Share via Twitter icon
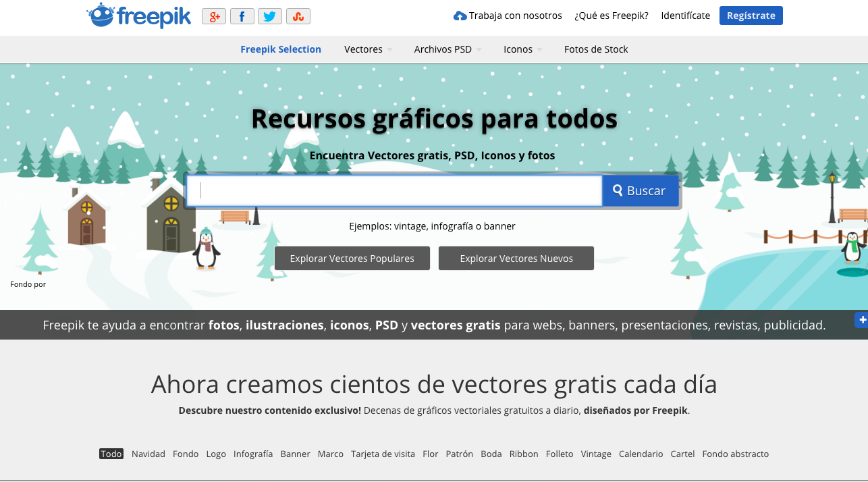Image resolution: width=868 pixels, height=482 pixels. point(270,16)
